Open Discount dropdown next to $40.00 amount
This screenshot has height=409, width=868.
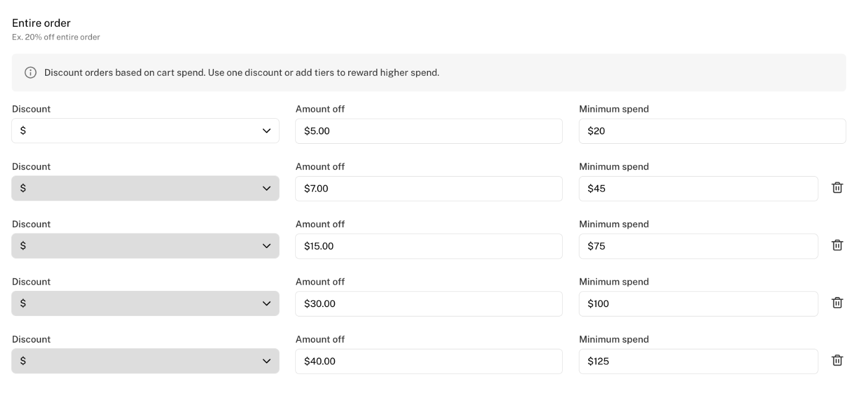(145, 361)
